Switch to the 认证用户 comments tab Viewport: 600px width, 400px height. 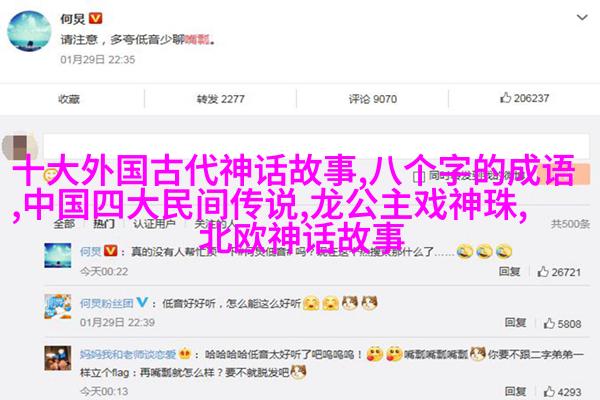[x=154, y=224]
